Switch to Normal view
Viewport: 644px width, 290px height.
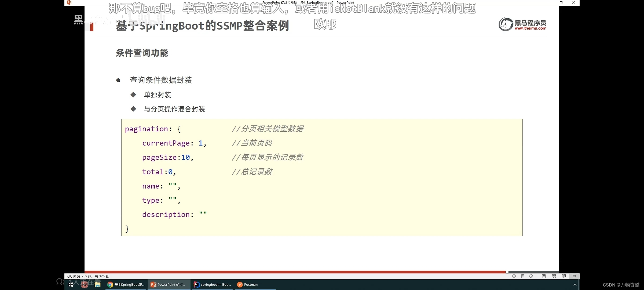(x=543, y=276)
